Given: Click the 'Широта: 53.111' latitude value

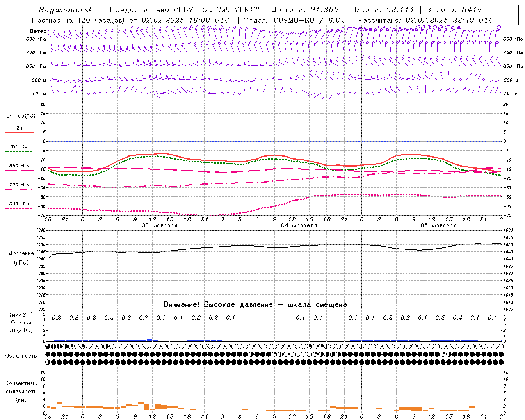Looking at the screenshot, I should tap(382, 10).
